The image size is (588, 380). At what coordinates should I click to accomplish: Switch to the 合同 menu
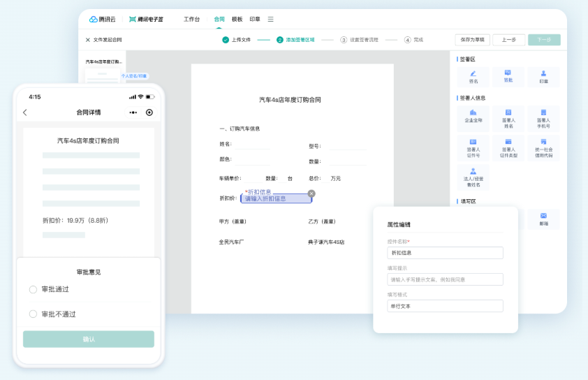click(219, 19)
